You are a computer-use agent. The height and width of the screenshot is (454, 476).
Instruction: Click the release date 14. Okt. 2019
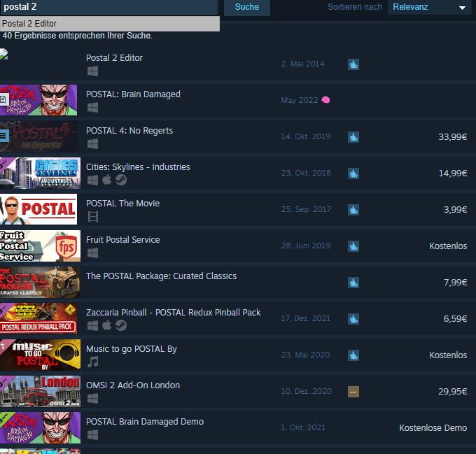pos(306,136)
